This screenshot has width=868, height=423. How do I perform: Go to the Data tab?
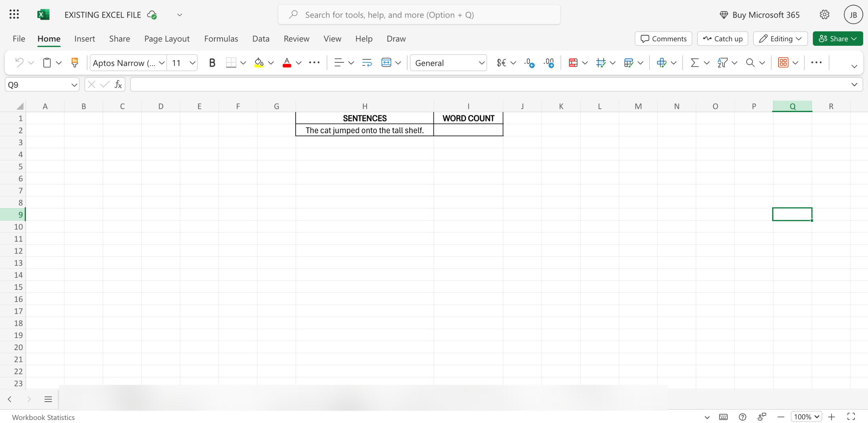(x=261, y=39)
